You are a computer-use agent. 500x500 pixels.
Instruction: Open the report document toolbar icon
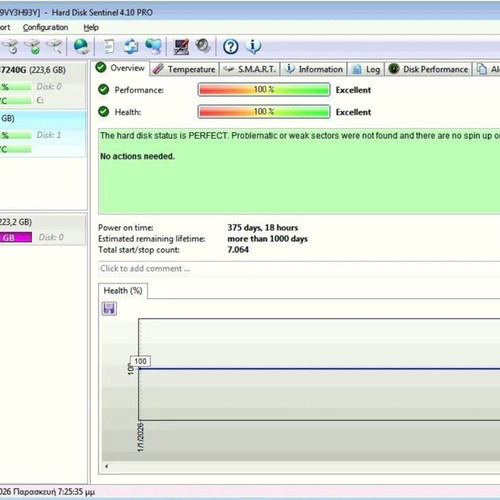coord(109,46)
